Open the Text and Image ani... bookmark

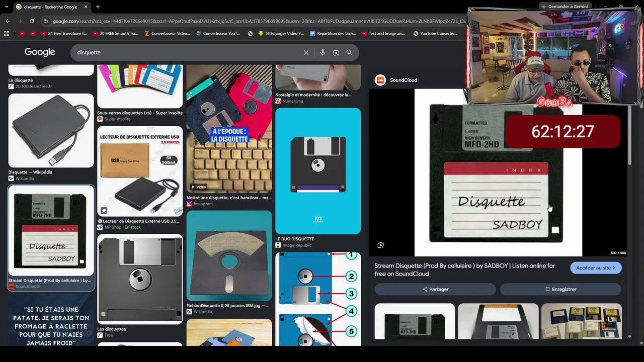[383, 34]
